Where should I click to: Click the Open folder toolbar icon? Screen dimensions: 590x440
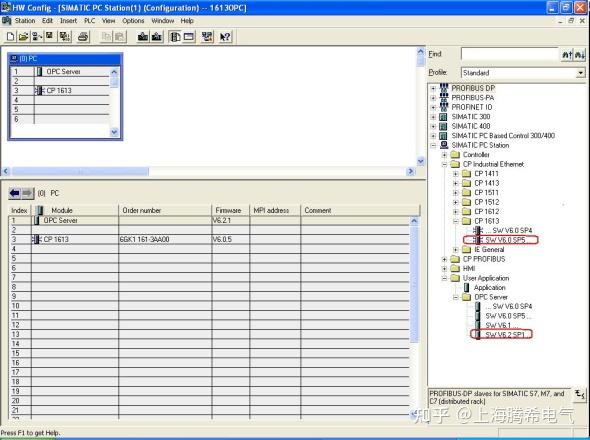[24, 37]
